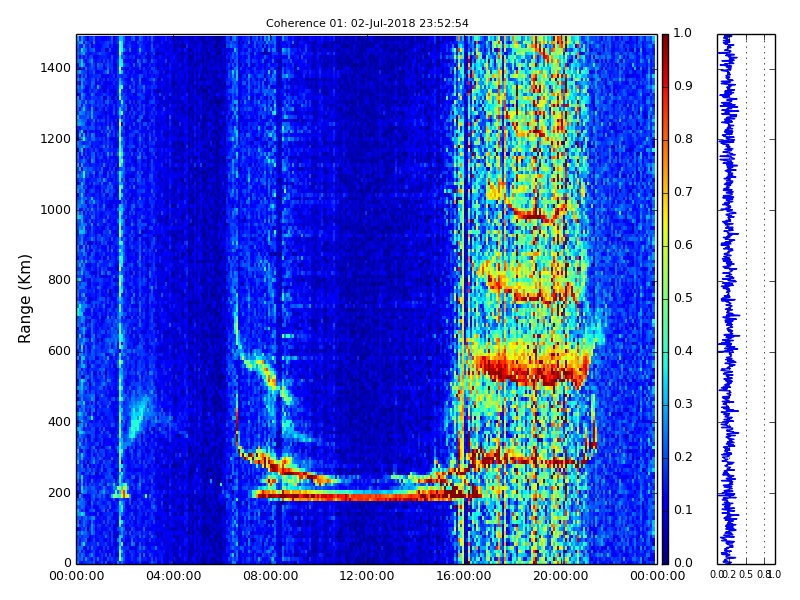Click the colorbar at the 0.0 dark blue end

coord(665,561)
